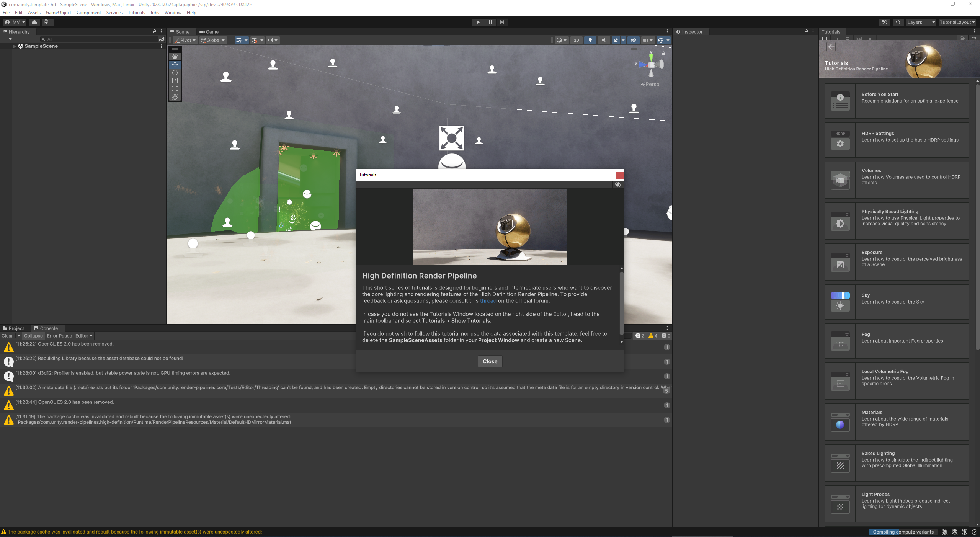The width and height of the screenshot is (980, 537).
Task: Open the TutorialLayout layout dropdown
Action: (x=957, y=22)
